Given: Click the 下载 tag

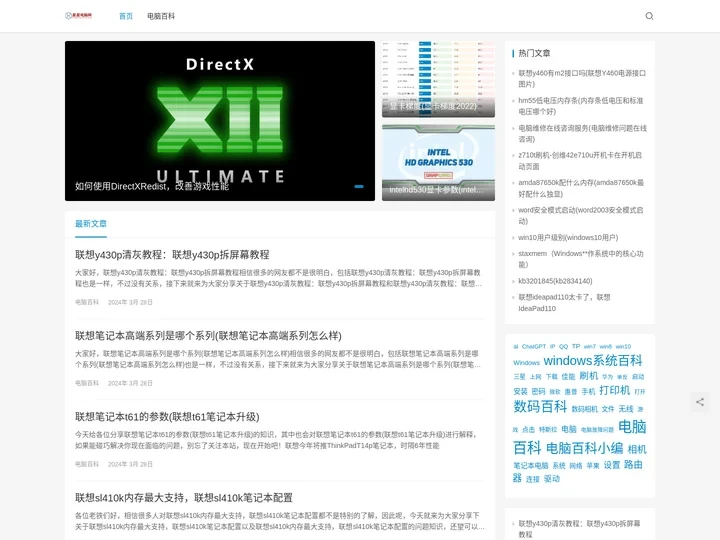Looking at the screenshot, I should pyautogui.click(x=551, y=377).
